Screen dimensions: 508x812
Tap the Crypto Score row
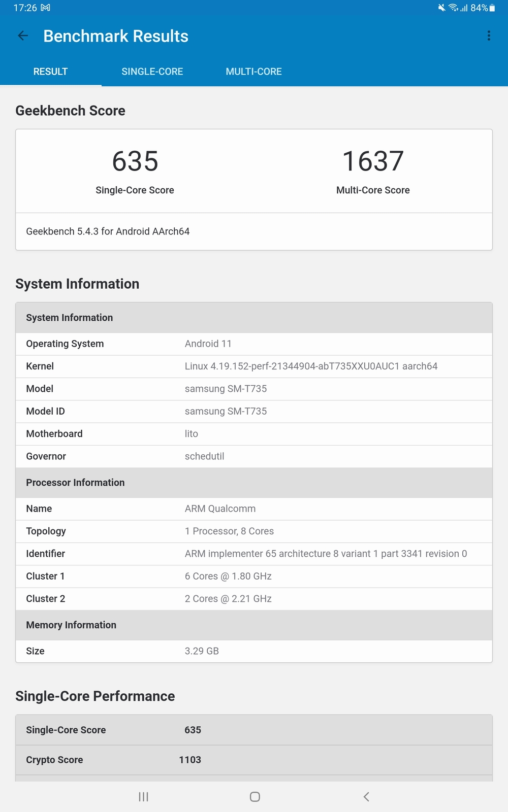click(x=254, y=760)
